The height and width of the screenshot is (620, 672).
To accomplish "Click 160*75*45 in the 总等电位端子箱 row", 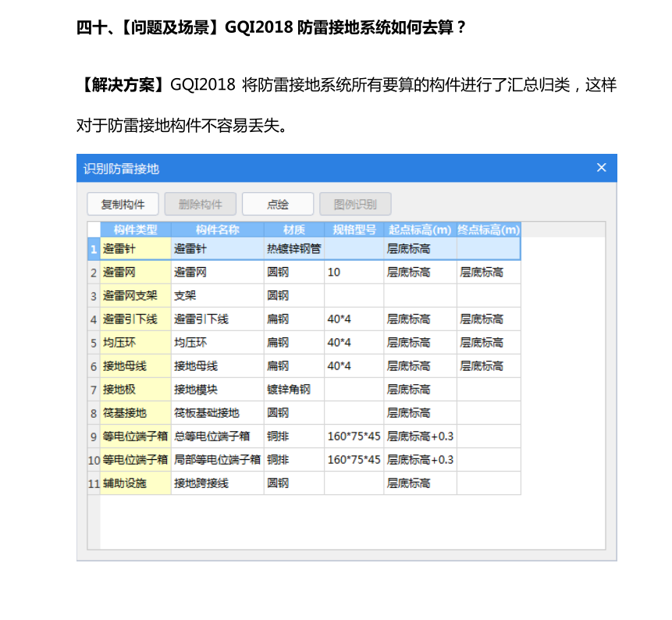I will point(354,436).
